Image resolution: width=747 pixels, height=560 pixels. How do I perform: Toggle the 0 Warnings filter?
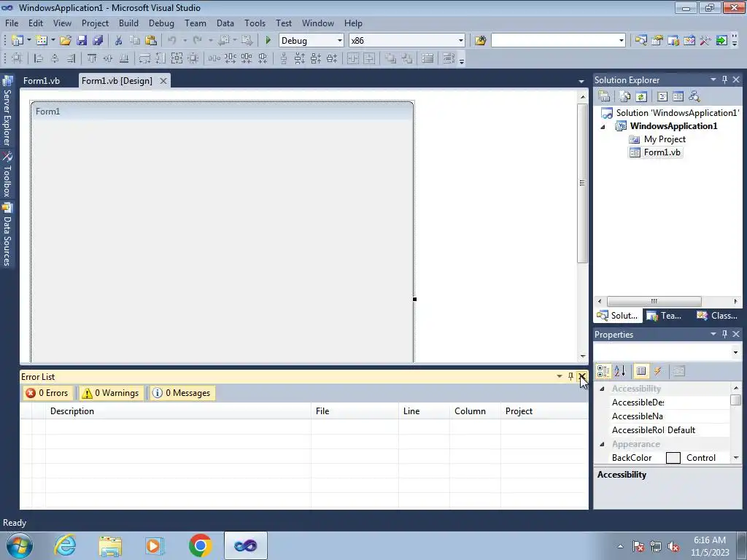(111, 393)
